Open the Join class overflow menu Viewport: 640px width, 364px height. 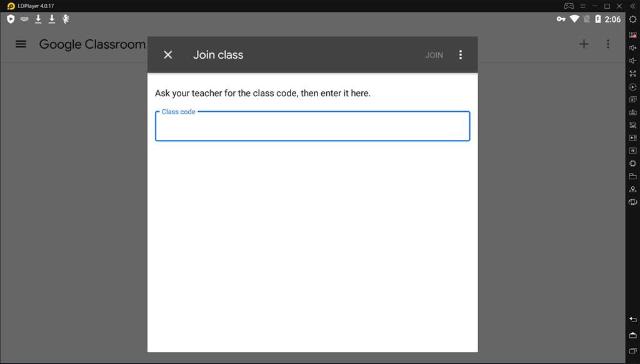461,55
